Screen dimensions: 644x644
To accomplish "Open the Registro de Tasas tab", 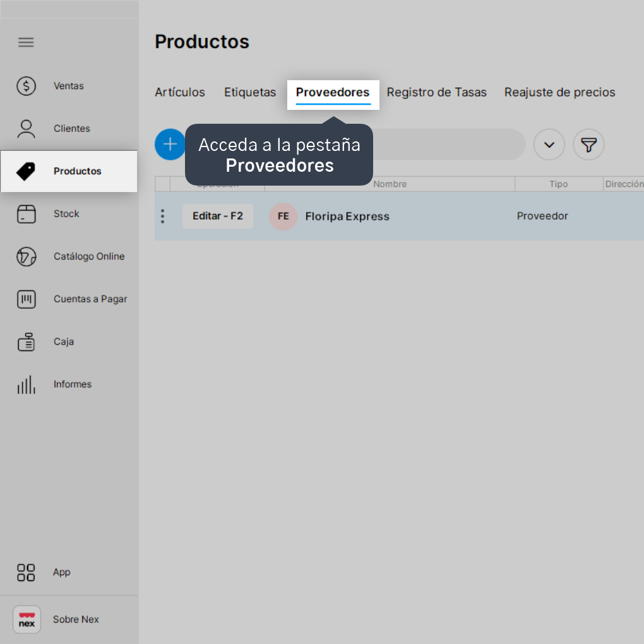I will pos(436,92).
